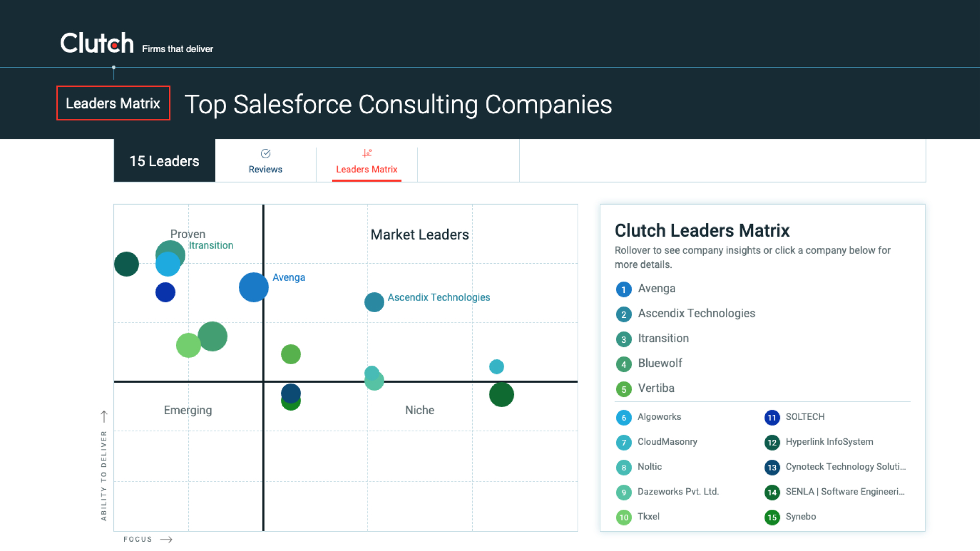980x551 pixels.
Task: Click the Leaders Matrix chart icon
Action: (366, 153)
